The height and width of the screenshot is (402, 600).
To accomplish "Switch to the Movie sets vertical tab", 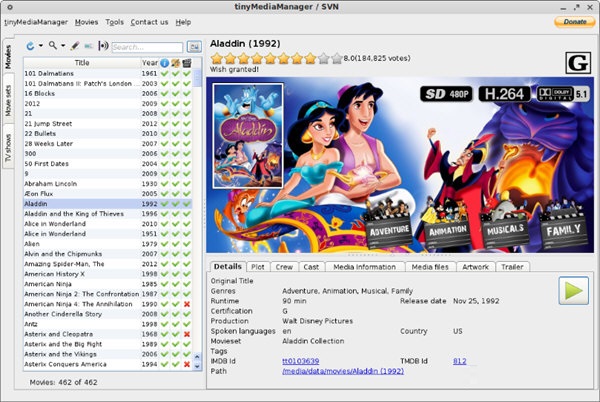I will click(8, 99).
